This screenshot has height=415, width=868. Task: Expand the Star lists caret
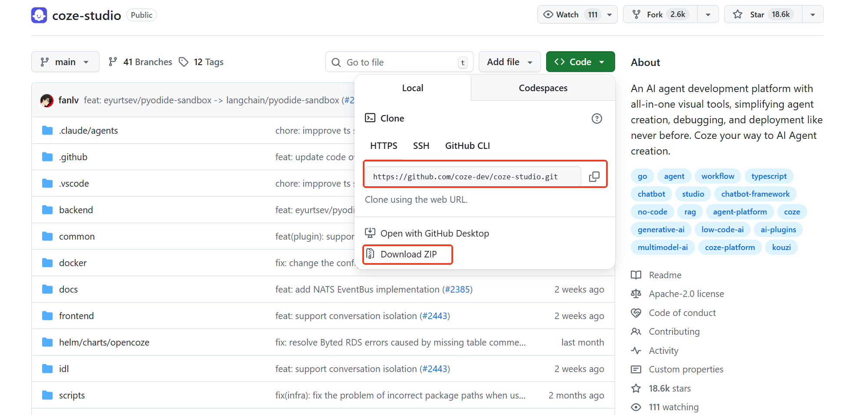coord(813,15)
